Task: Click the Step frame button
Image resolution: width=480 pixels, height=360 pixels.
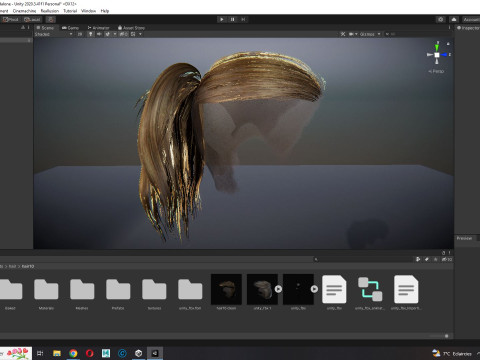Action: click(x=243, y=19)
